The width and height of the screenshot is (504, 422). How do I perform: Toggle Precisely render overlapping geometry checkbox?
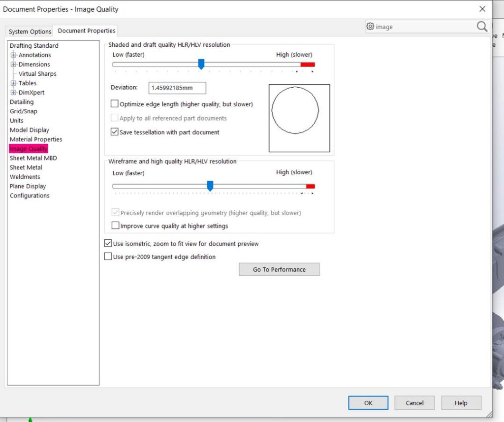tap(115, 212)
